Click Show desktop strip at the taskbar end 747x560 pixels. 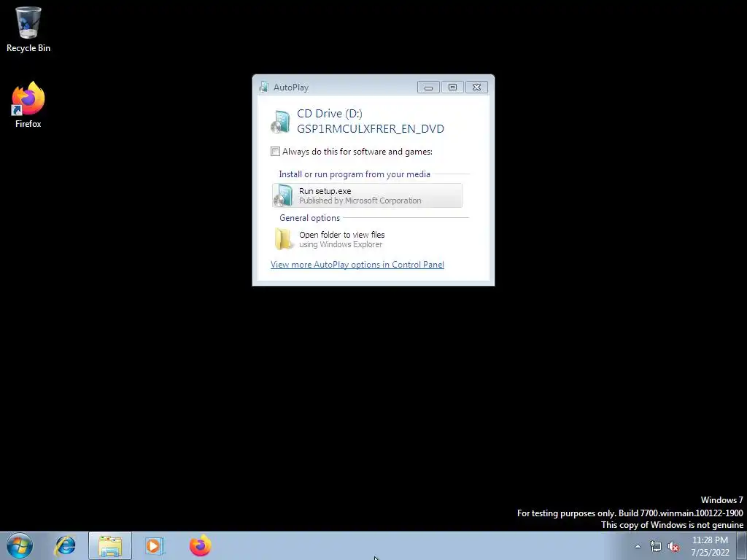click(742, 545)
